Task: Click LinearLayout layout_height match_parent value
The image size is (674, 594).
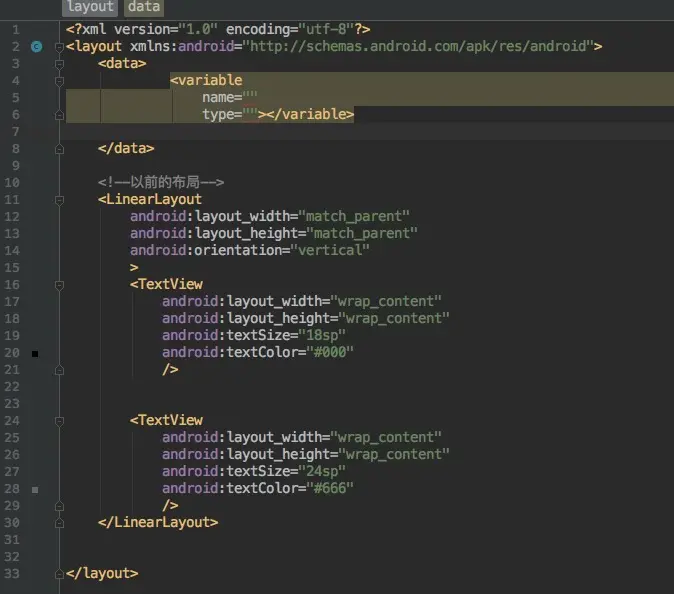Action: [x=362, y=233]
